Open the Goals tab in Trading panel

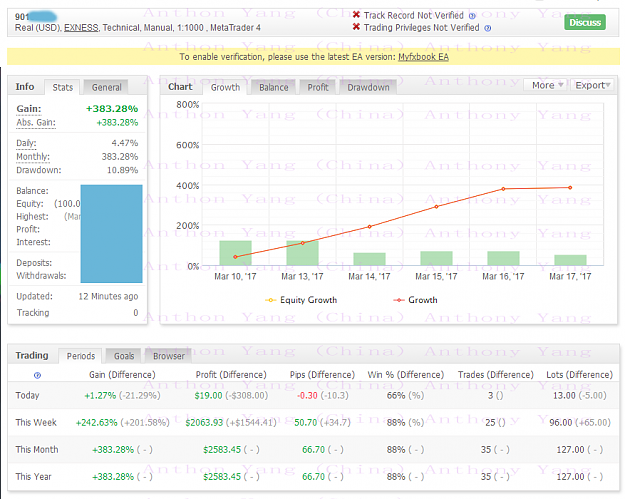(124, 356)
